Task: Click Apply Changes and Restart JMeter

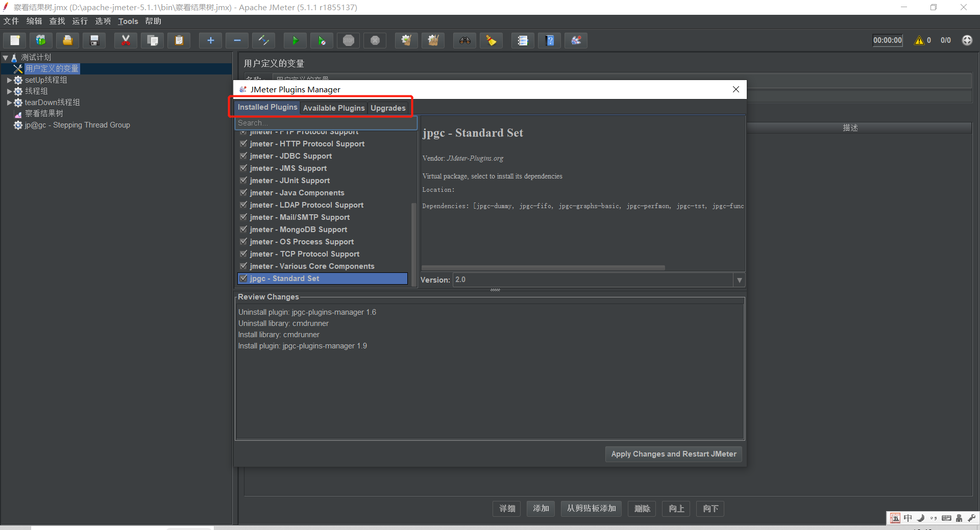Action: (x=674, y=454)
